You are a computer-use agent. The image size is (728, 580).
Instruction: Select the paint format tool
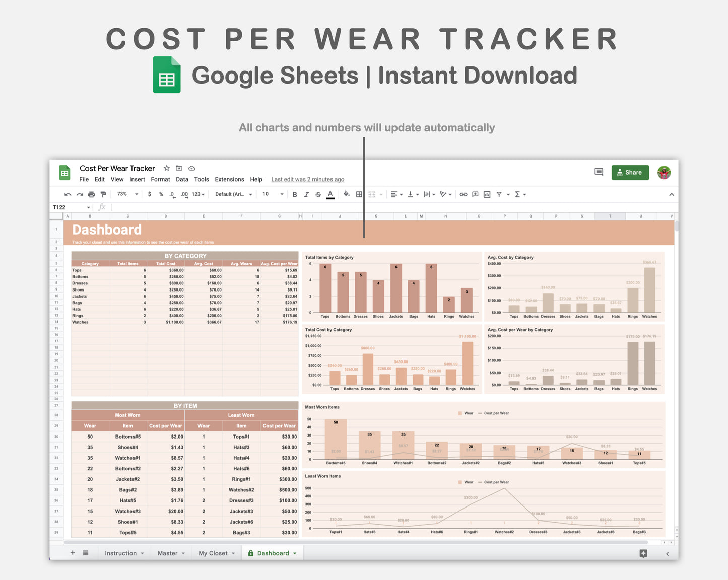click(103, 194)
